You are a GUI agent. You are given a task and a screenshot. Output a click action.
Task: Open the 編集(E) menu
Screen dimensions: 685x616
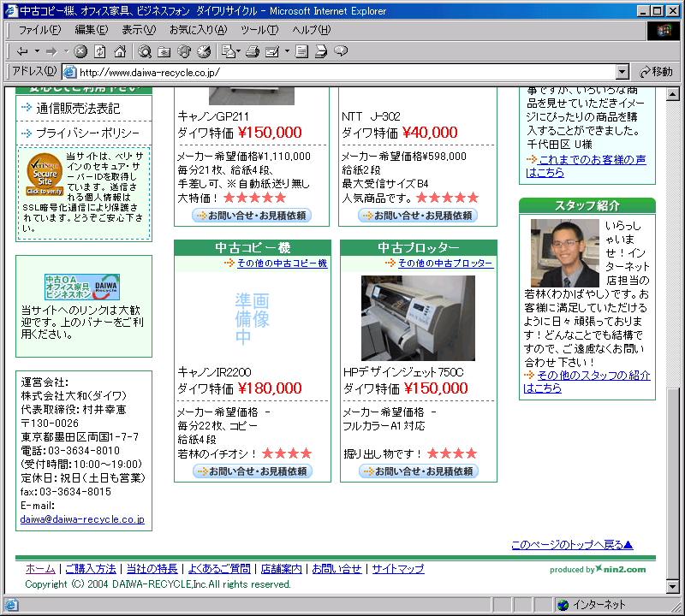click(92, 30)
